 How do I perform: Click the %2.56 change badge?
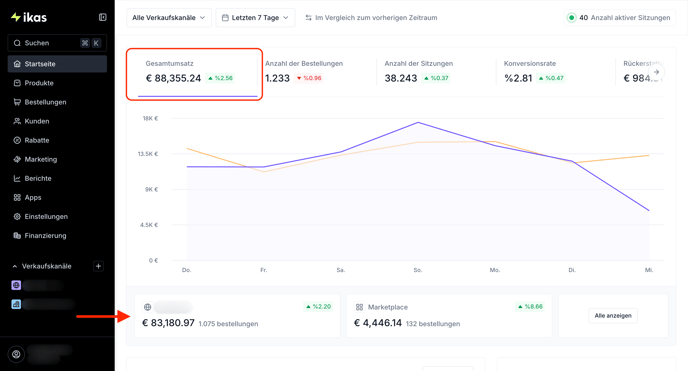pyautogui.click(x=221, y=78)
